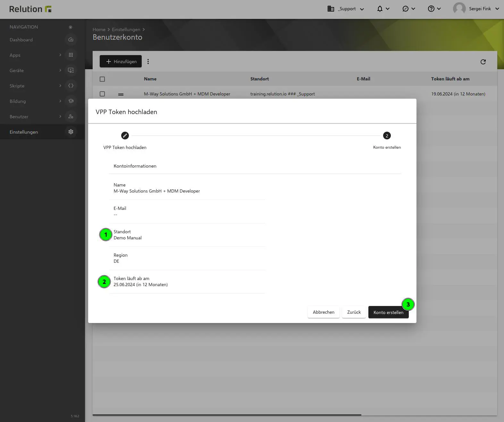Open the three-dot more options menu
This screenshot has width=504, height=422.
click(x=148, y=62)
